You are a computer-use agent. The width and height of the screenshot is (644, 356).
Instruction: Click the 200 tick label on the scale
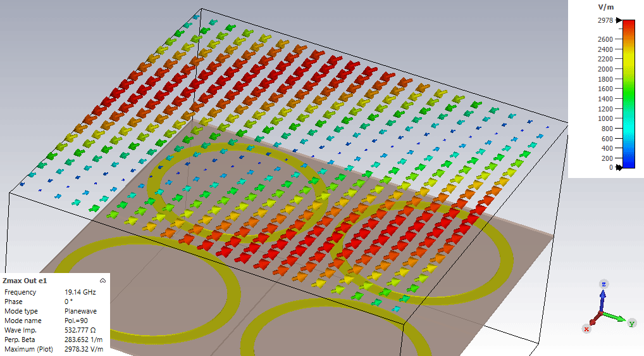[x=607, y=158]
